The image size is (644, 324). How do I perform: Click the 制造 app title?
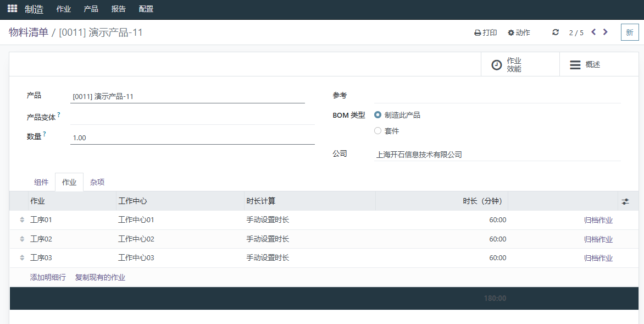tap(34, 9)
